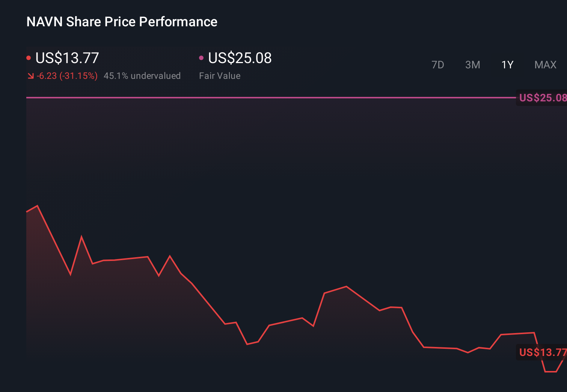
Task: Click the currently active 1Y tab
Action: [x=507, y=65]
